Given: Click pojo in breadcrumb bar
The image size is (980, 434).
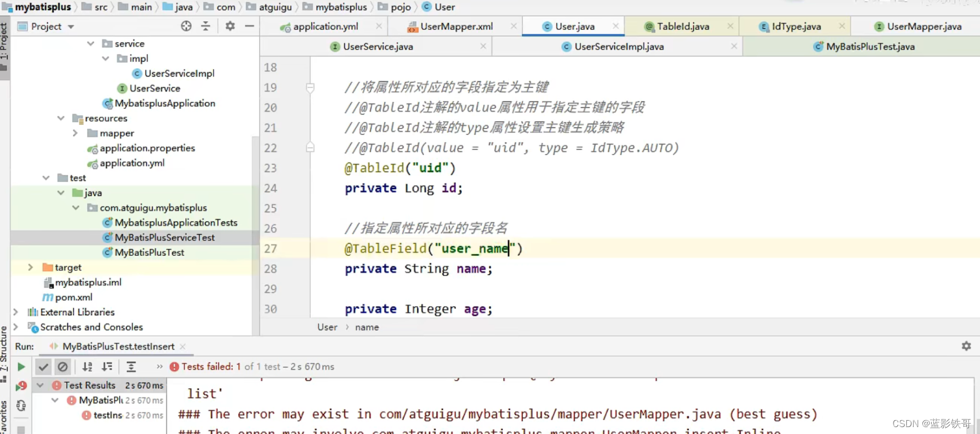Looking at the screenshot, I should [394, 7].
